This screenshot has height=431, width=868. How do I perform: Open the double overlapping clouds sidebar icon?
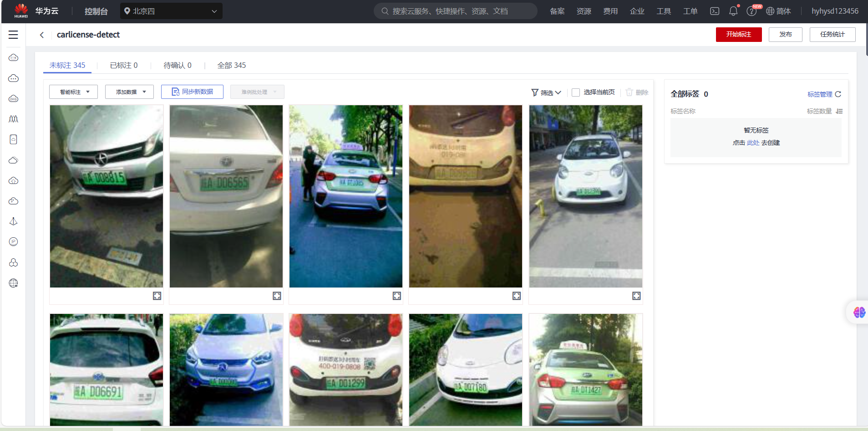click(14, 160)
